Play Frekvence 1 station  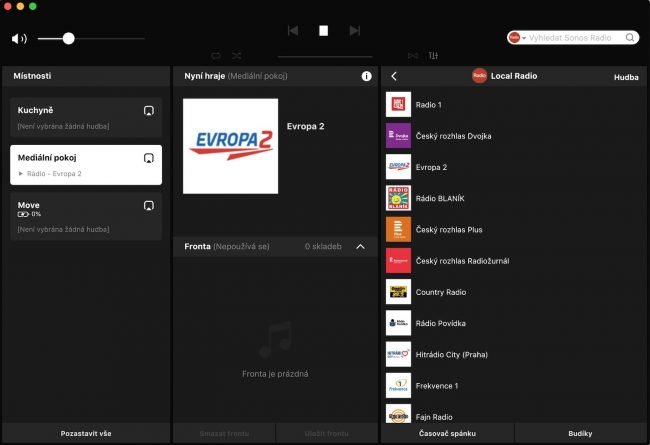(514, 386)
